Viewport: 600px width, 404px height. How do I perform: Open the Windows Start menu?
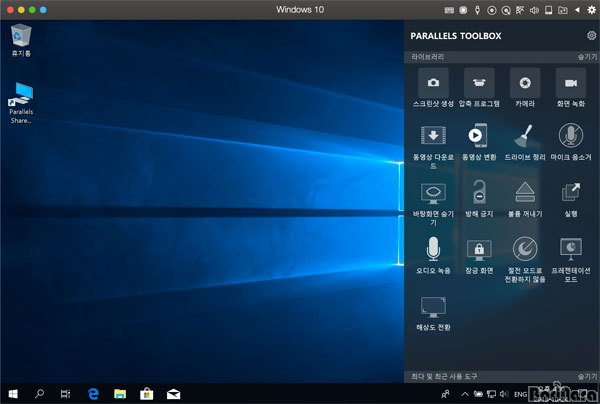[x=13, y=394]
